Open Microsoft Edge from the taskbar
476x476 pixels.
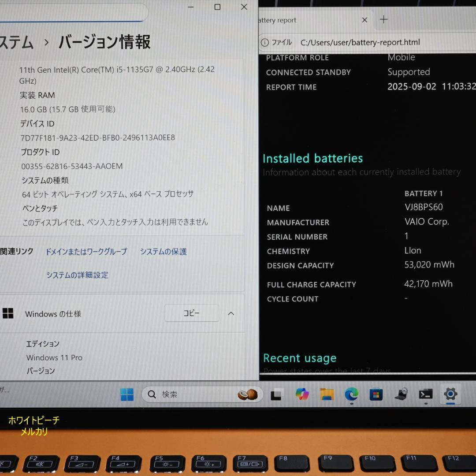pyautogui.click(x=351, y=394)
